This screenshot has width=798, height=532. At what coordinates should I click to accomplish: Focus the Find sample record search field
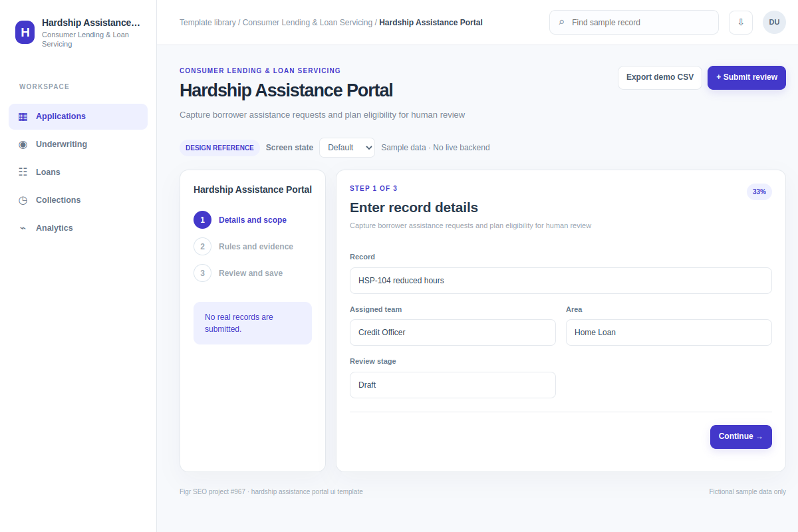634,22
